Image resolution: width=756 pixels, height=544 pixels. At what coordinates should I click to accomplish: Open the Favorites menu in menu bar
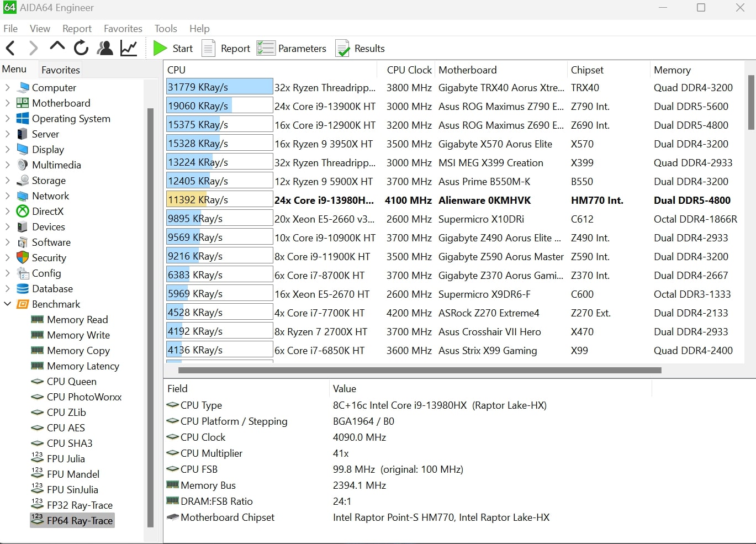(123, 28)
